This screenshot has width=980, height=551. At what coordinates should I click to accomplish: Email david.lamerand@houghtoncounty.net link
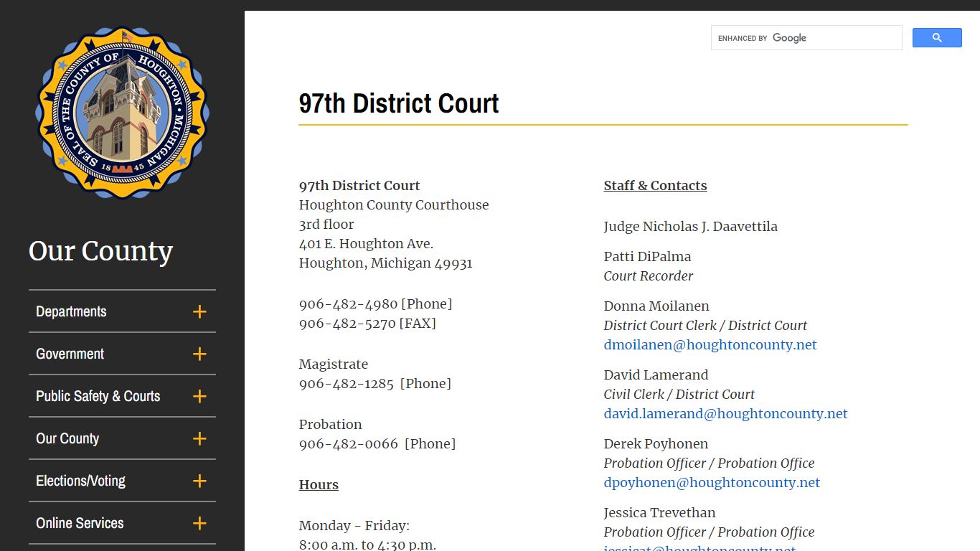tap(725, 413)
